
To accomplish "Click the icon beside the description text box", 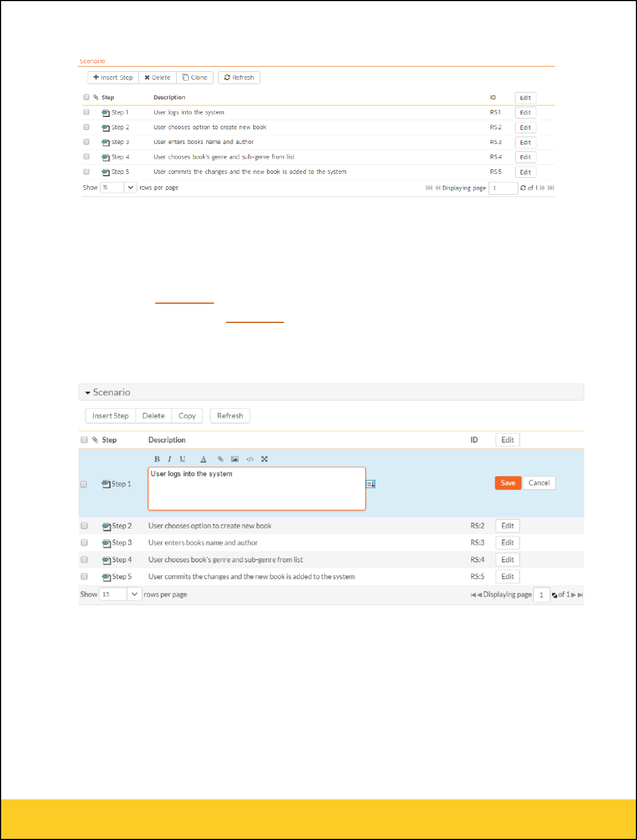I will (370, 484).
